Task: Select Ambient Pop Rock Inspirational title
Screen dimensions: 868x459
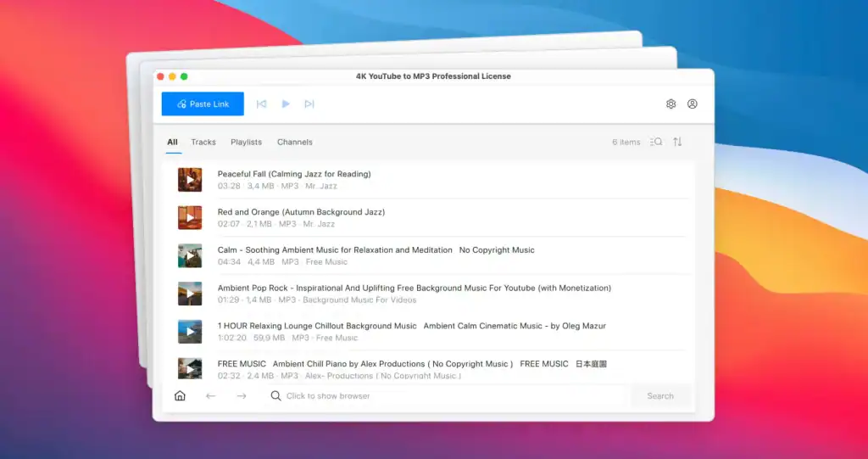Action: click(414, 288)
